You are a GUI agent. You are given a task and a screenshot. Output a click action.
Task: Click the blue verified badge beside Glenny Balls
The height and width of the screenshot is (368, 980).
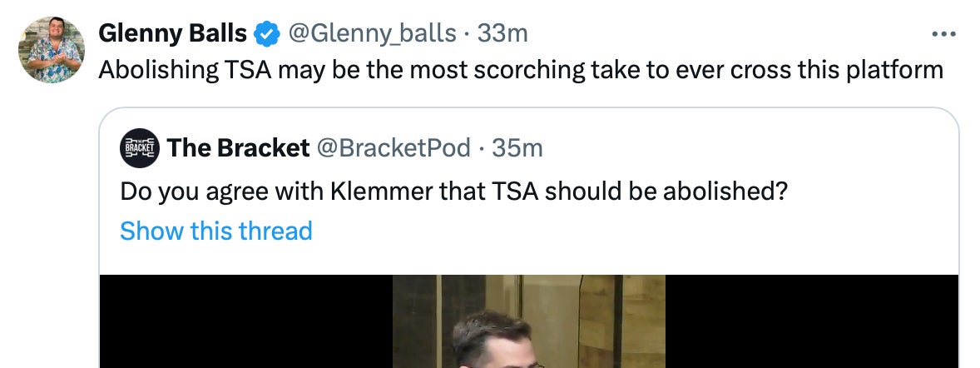(x=266, y=34)
